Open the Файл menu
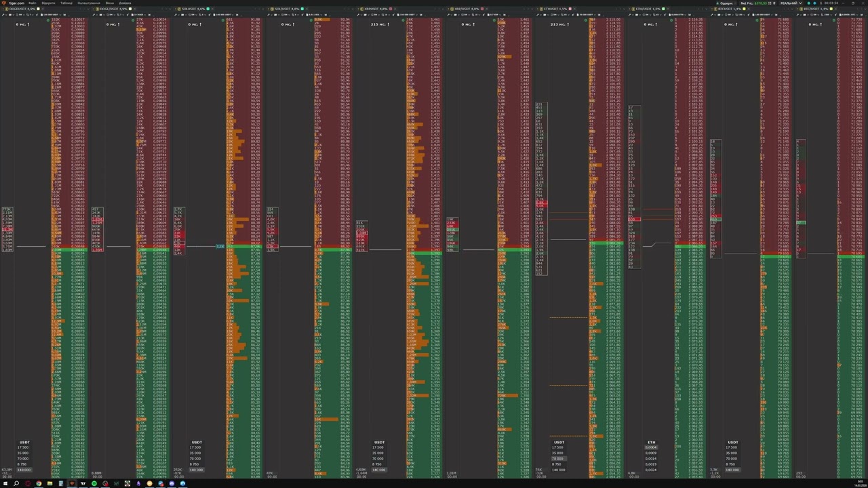Image resolution: width=868 pixels, height=488 pixels. pos(33,3)
